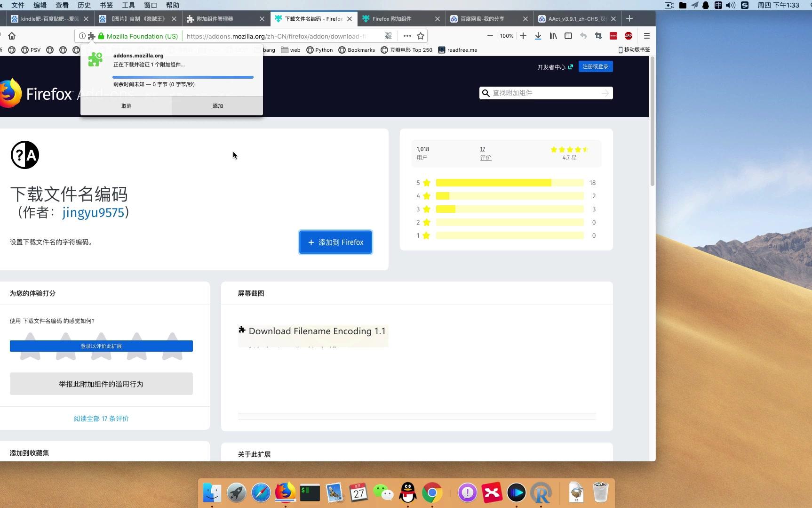Open the 书签 menu in menu bar

pos(106,5)
